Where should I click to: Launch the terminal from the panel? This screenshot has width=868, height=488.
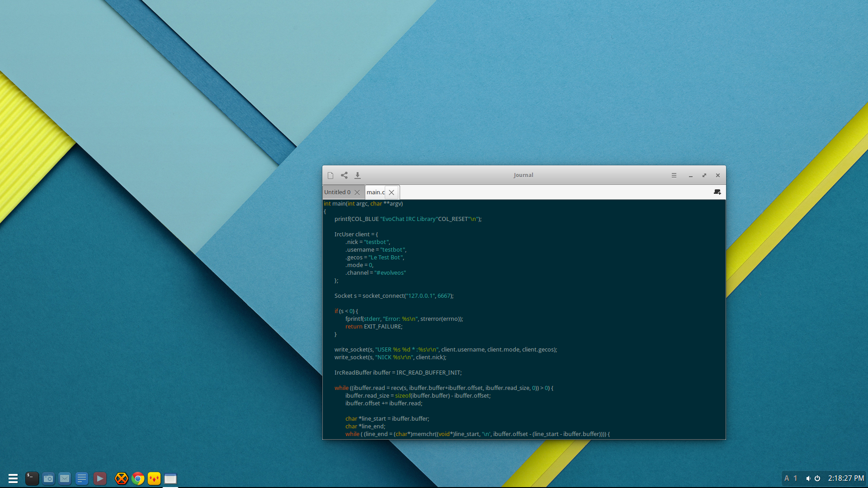point(32,479)
